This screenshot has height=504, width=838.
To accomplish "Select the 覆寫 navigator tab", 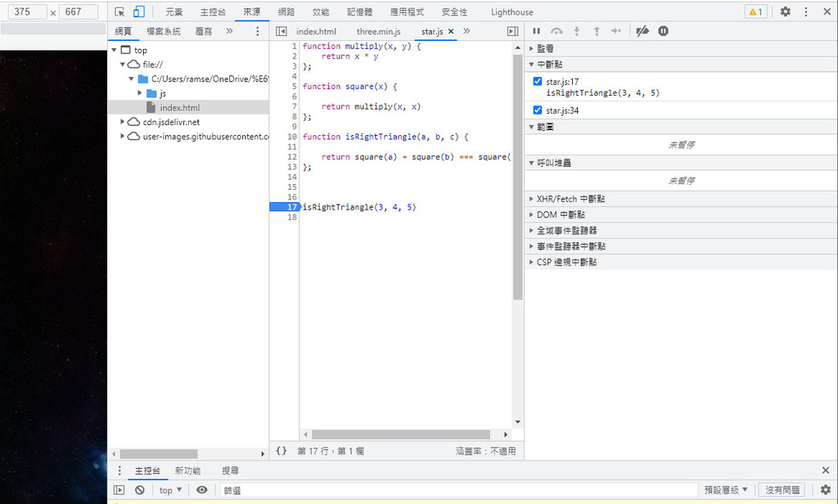I will coord(204,31).
